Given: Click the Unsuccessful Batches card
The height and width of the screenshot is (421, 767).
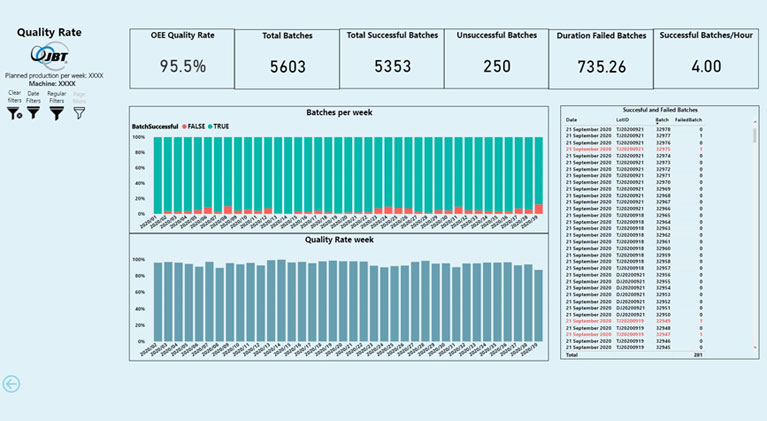Looking at the screenshot, I should click(x=496, y=58).
